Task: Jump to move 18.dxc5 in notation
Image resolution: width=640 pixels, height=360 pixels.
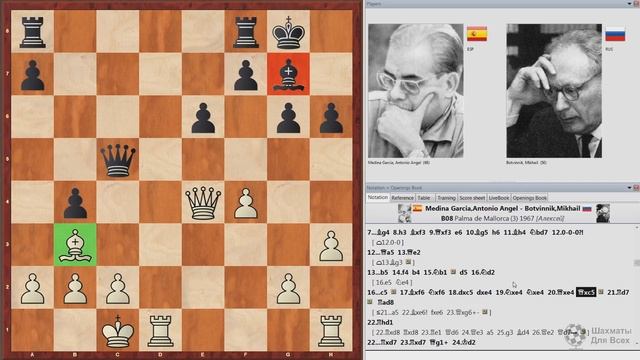Action: click(x=460, y=292)
